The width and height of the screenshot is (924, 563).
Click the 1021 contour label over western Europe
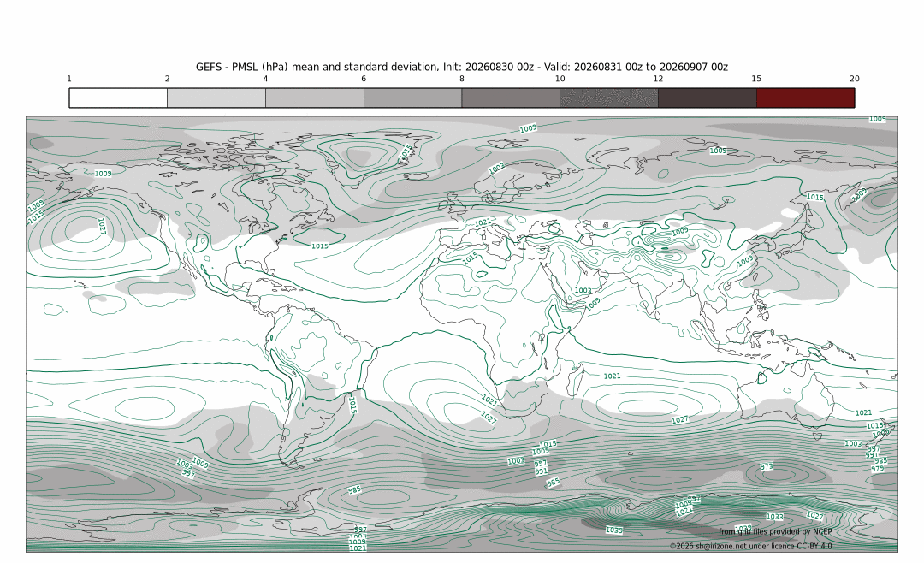click(483, 222)
